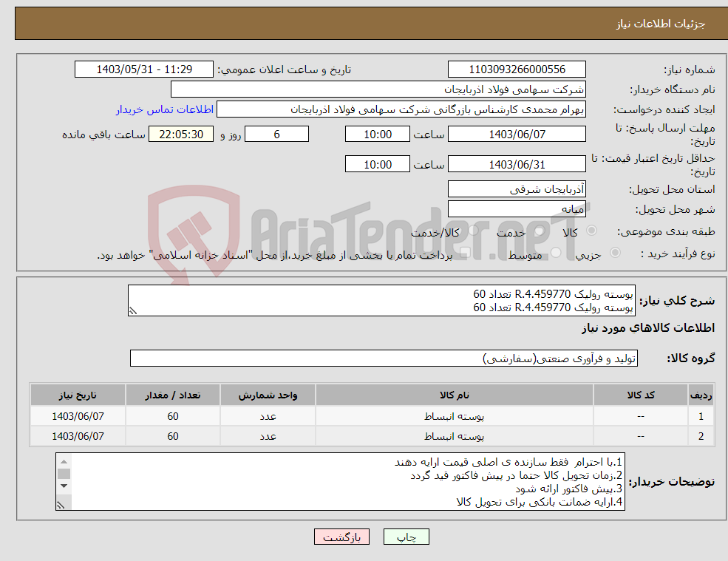
Task: Click the goods group field تولید و فرآوری صنعتی
Action: pos(384,358)
